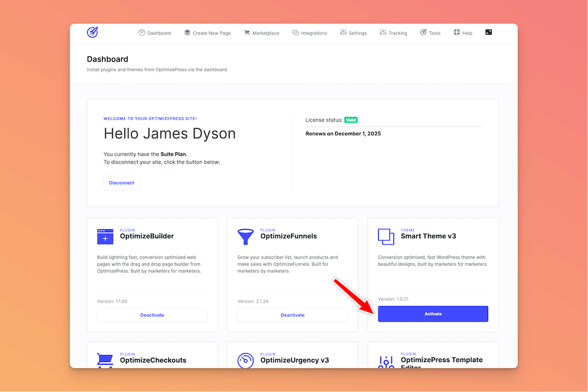Click the Marketplace cart icon
This screenshot has height=392, width=588.
247,32
